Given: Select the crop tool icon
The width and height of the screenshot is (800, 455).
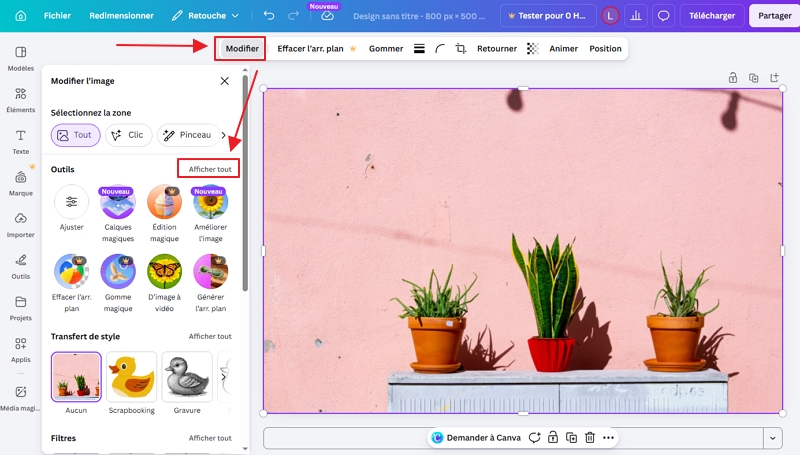Looking at the screenshot, I should coord(461,48).
